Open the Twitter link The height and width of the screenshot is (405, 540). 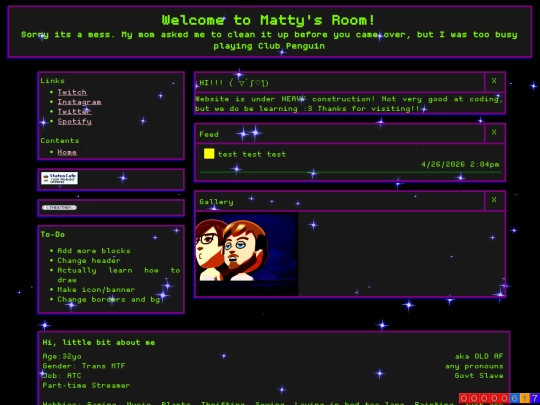point(74,112)
